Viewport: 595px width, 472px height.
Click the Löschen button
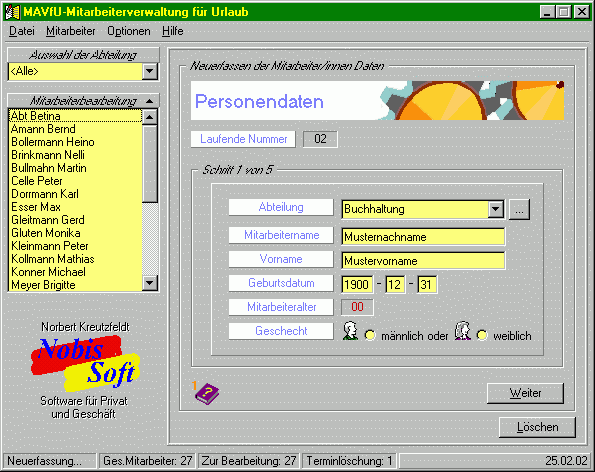[x=537, y=427]
